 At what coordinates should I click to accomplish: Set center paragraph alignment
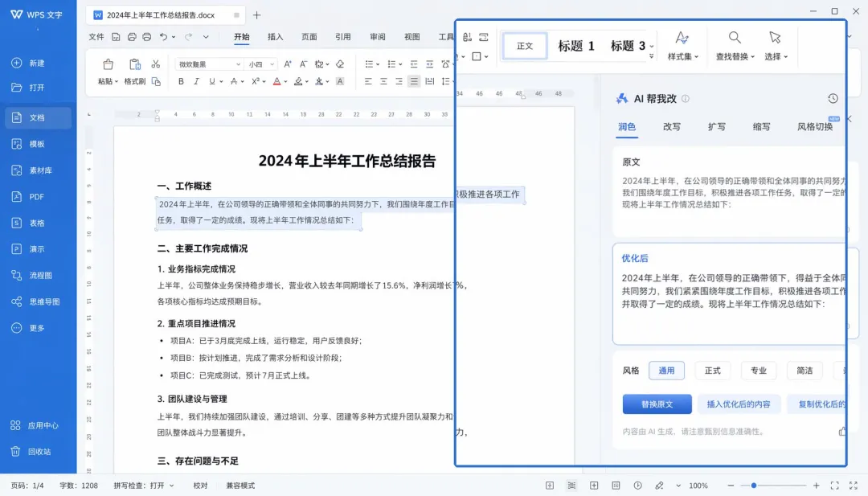click(383, 81)
